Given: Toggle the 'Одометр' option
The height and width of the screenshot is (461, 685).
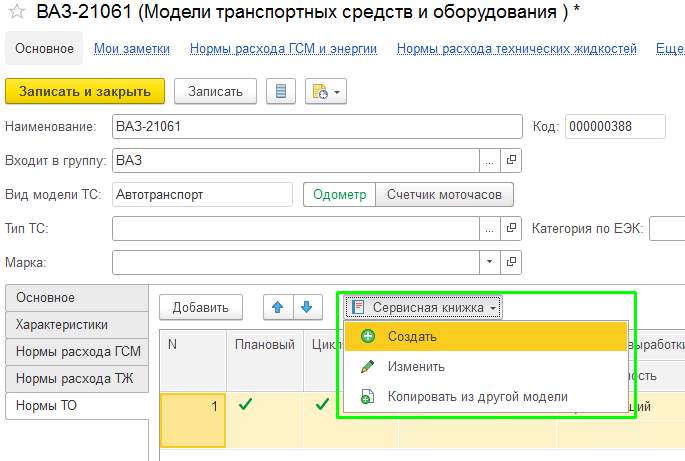Looking at the screenshot, I should [339, 194].
